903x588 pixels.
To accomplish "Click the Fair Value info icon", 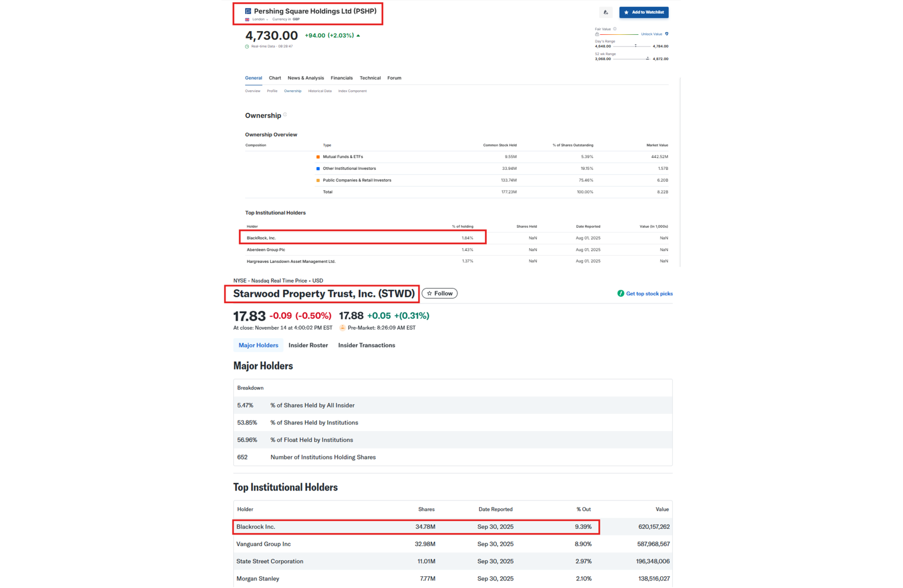I will click(615, 29).
